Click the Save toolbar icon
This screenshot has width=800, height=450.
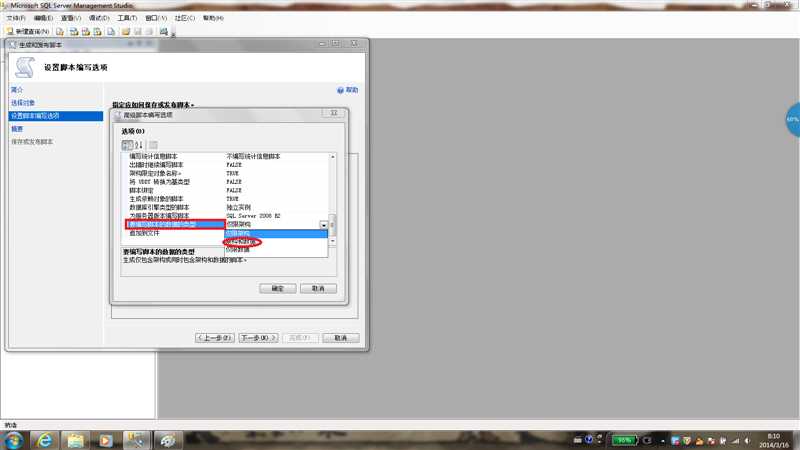[138, 32]
